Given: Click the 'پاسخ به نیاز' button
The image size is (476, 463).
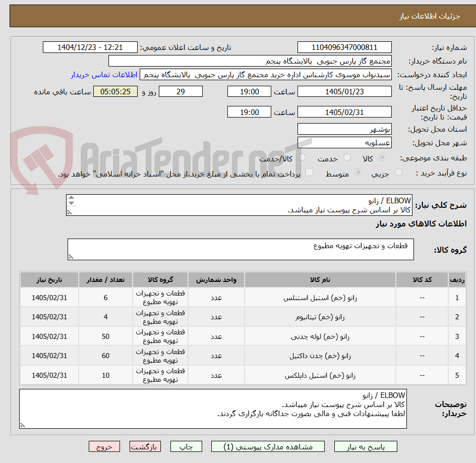Looking at the screenshot, I should coord(366,446).
